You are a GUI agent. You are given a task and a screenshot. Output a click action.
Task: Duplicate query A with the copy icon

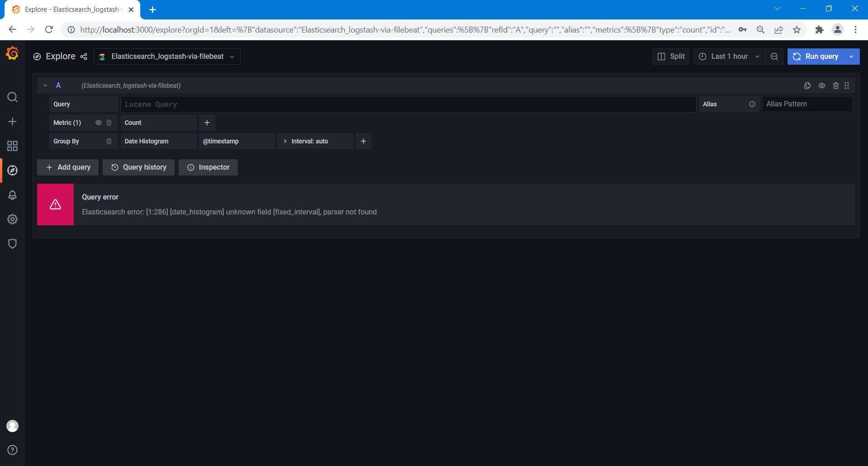tap(807, 86)
